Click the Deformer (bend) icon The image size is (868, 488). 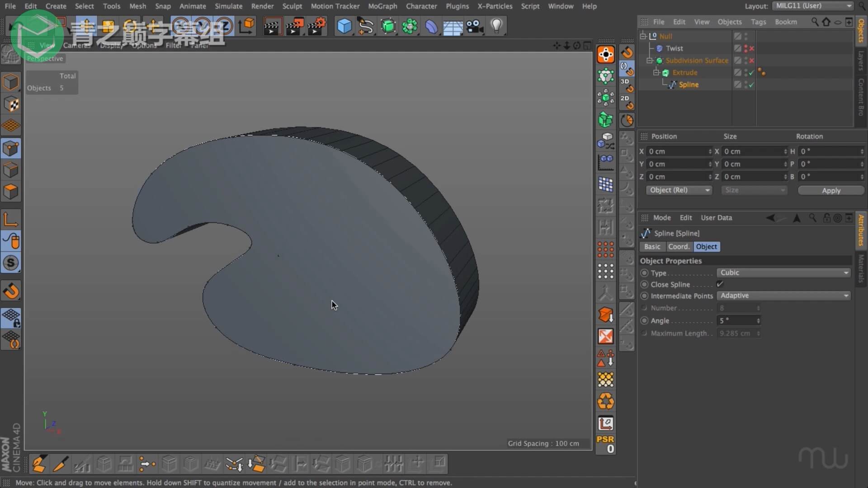tap(431, 26)
